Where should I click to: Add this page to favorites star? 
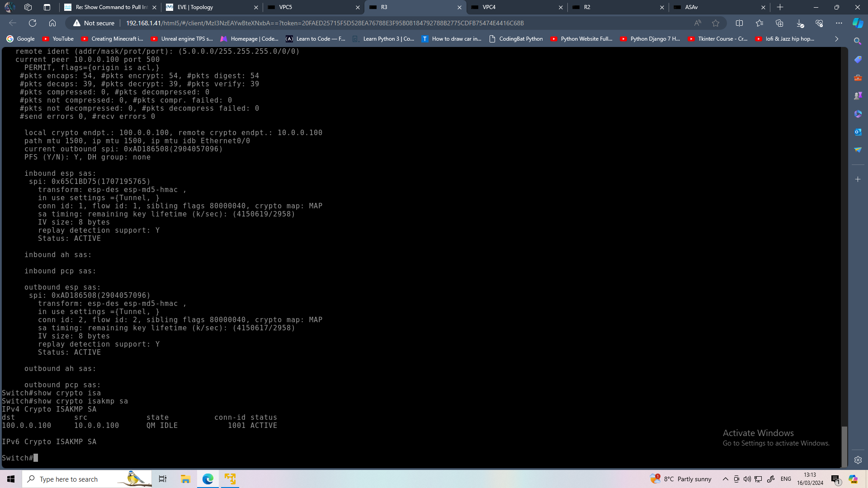tap(716, 23)
